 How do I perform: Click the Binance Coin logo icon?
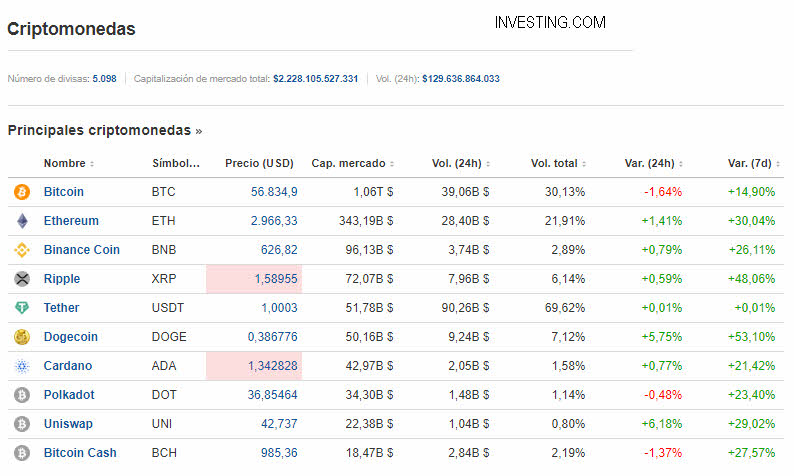pyautogui.click(x=22, y=250)
